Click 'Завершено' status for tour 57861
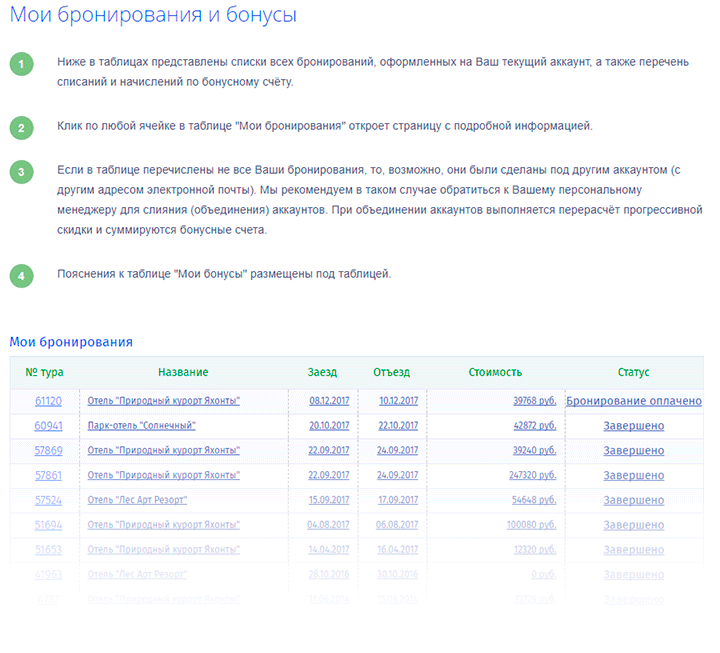The image size is (720, 653). [x=634, y=475]
